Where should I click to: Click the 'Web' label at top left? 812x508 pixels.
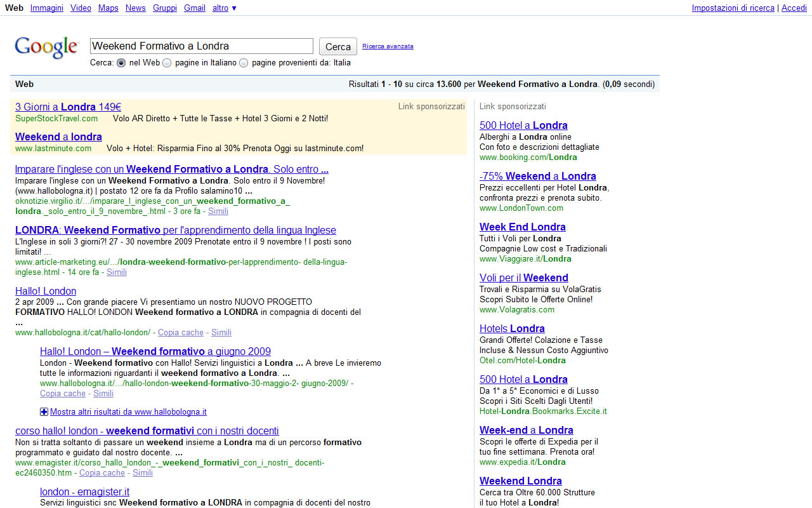point(14,8)
